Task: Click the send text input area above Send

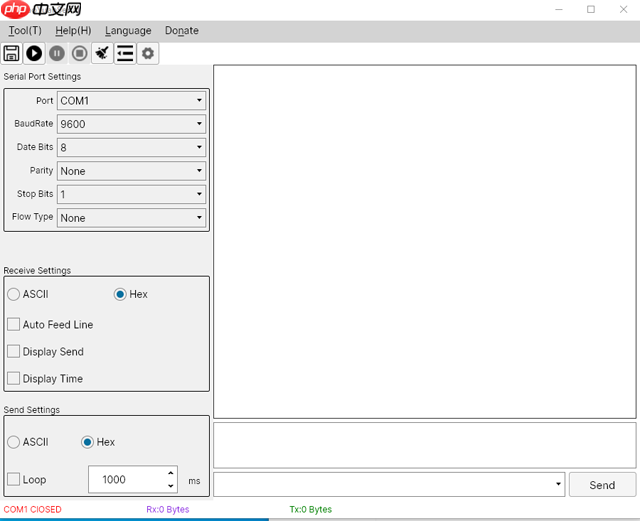Action: (x=424, y=445)
